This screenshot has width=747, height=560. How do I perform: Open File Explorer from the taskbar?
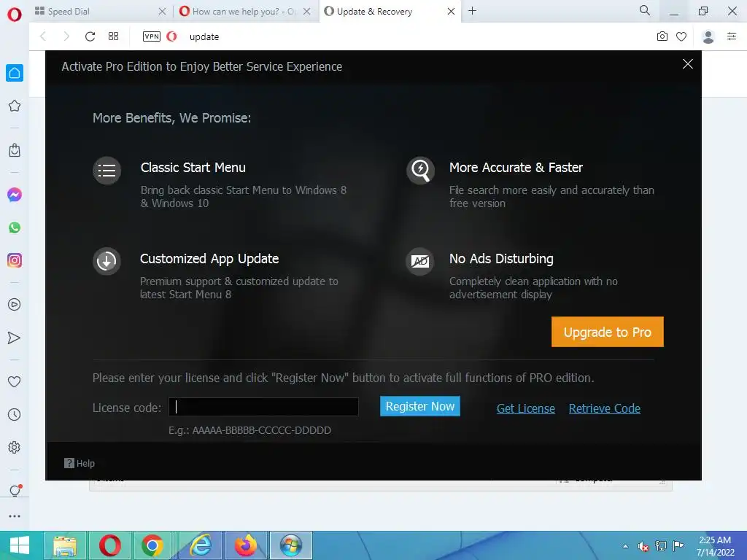pos(65,545)
